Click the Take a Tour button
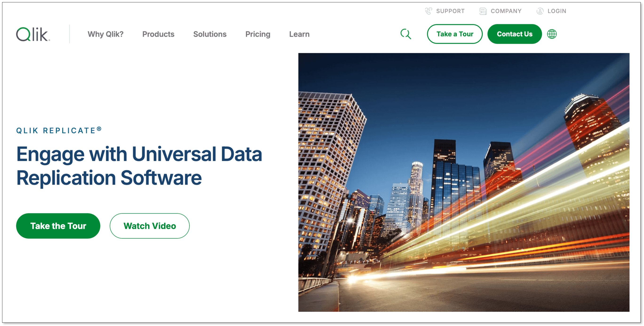The image size is (644, 326). pos(455,34)
